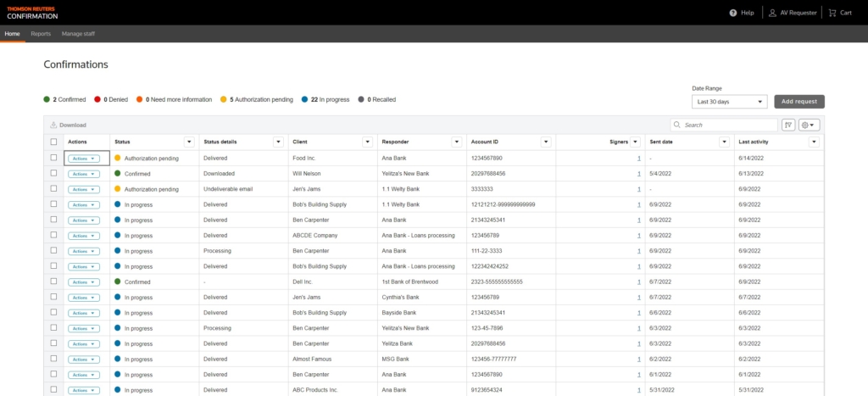Click the Thomson Reuters Confirmation logo
The height and width of the screenshot is (396, 868).
tap(32, 12)
